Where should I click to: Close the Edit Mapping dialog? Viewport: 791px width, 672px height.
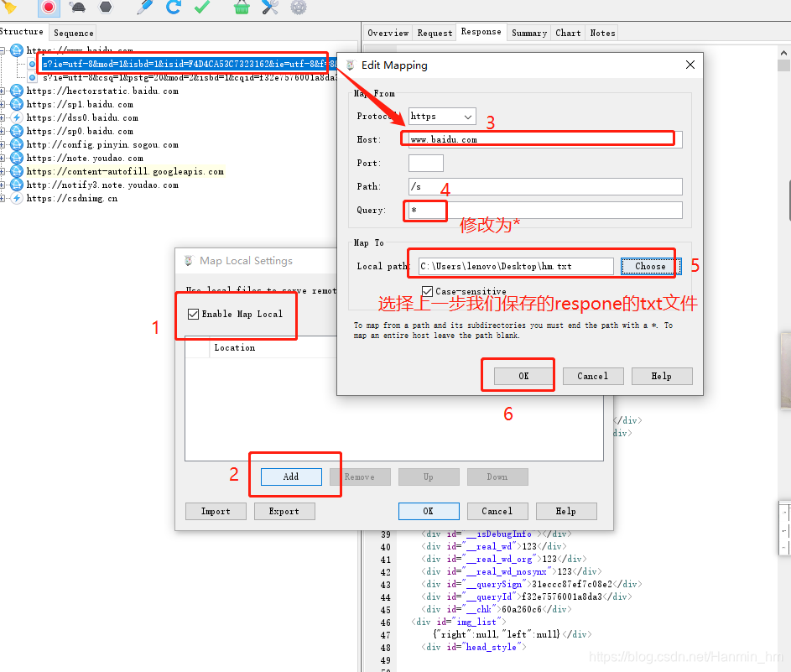(x=690, y=65)
